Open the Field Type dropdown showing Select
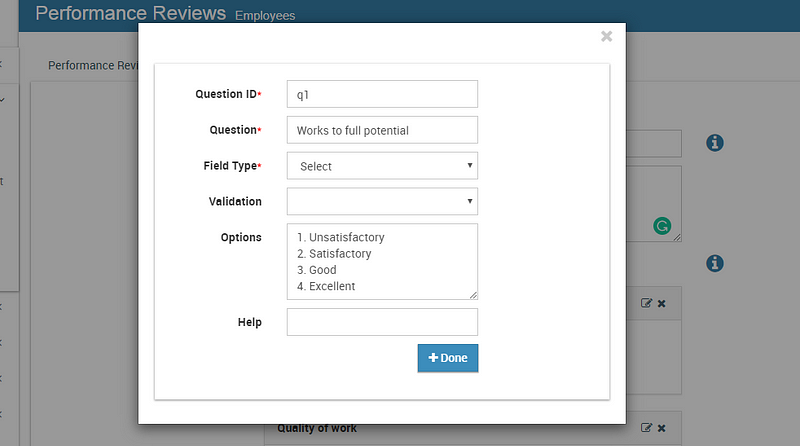Viewport: 800px width, 446px height. (x=382, y=166)
